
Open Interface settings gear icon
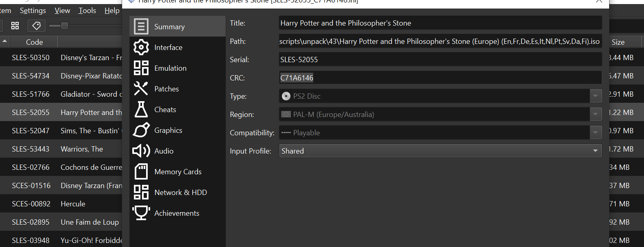[141, 48]
